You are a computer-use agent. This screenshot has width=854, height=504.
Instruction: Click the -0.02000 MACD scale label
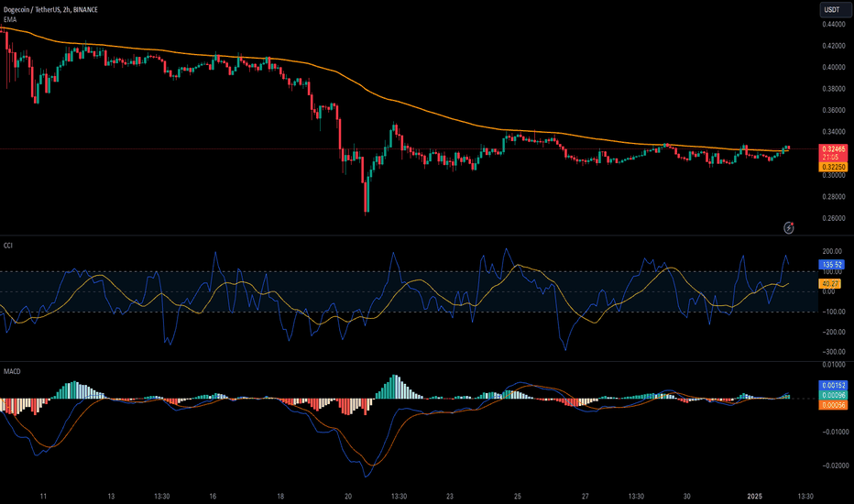pyautogui.click(x=834, y=466)
